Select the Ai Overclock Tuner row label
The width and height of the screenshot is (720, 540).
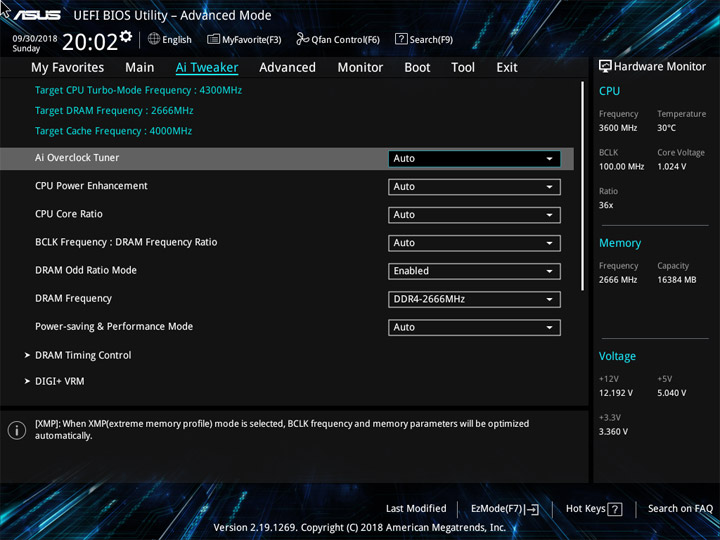pyautogui.click(x=77, y=158)
